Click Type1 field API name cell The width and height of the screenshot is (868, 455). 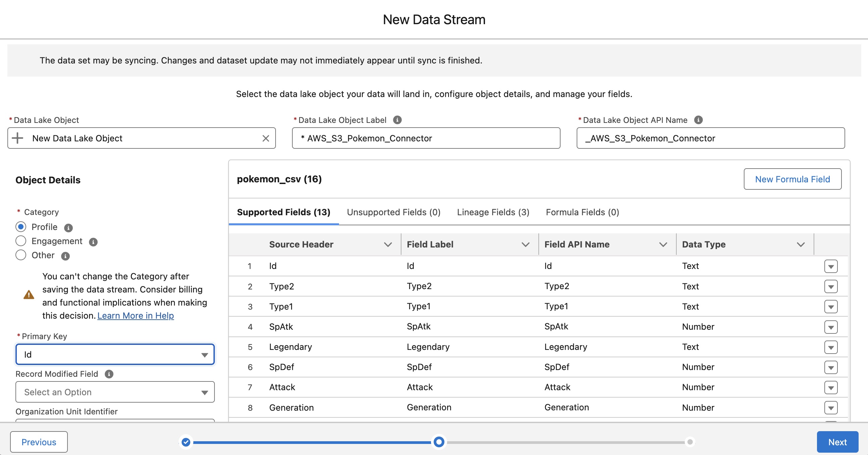(x=556, y=306)
